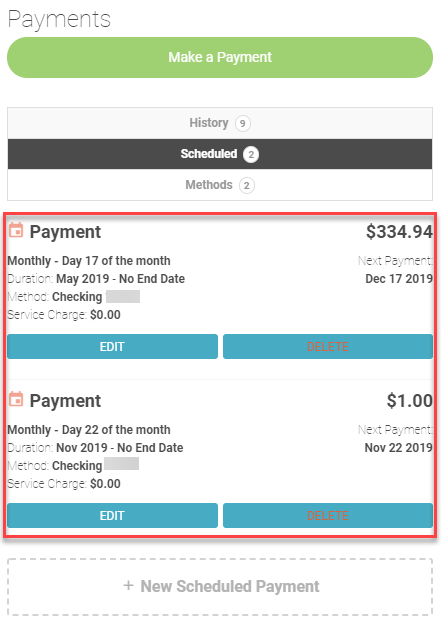The width and height of the screenshot is (441, 624).
Task: Delete the $1.00 scheduled payment
Action: pyautogui.click(x=328, y=516)
